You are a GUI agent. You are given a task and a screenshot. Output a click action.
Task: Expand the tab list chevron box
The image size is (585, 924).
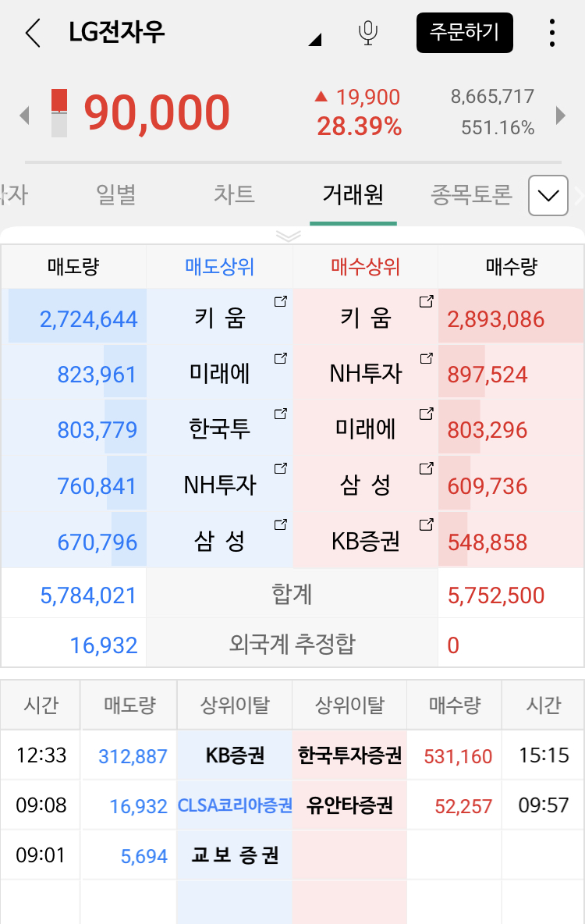548,196
